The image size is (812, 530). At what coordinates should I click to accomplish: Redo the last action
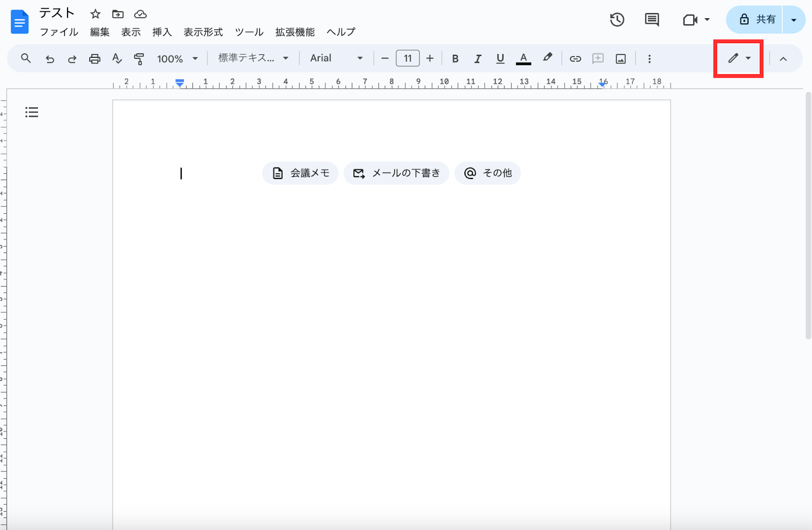[72, 59]
